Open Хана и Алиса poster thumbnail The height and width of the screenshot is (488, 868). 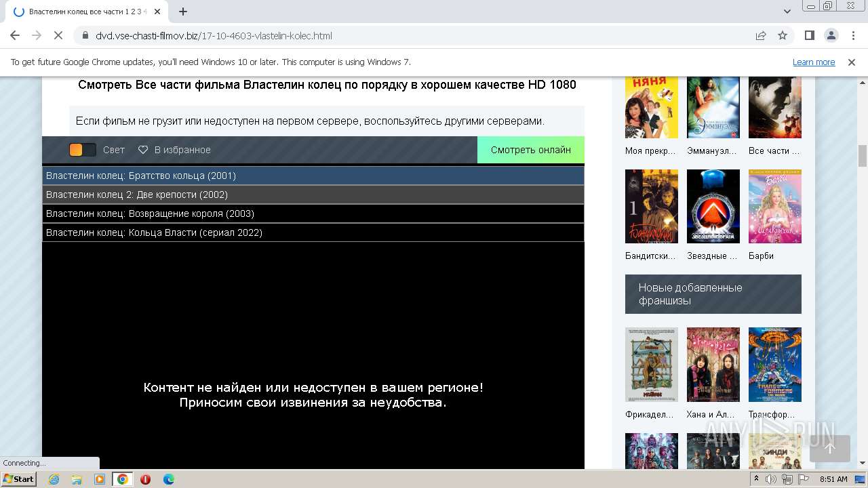point(713,365)
